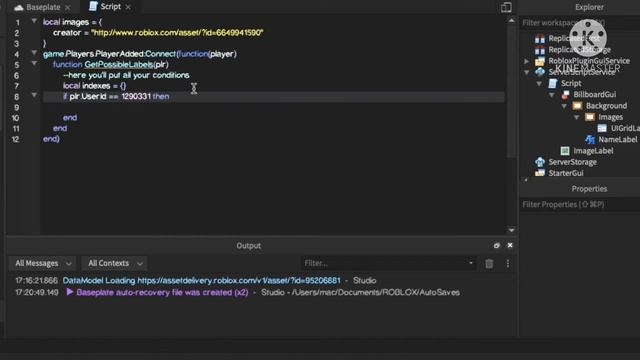Click the split editor view icon

pyautogui.click(x=506, y=7)
